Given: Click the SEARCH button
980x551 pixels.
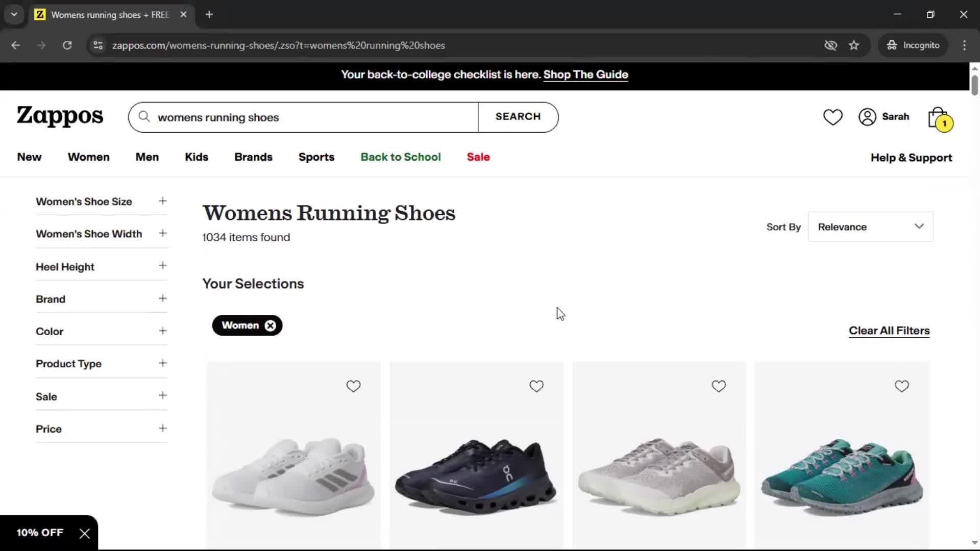Looking at the screenshot, I should tap(518, 117).
